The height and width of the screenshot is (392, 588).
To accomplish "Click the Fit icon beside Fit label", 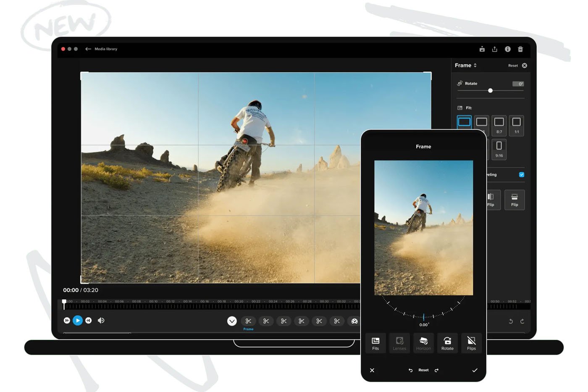I will pyautogui.click(x=460, y=108).
